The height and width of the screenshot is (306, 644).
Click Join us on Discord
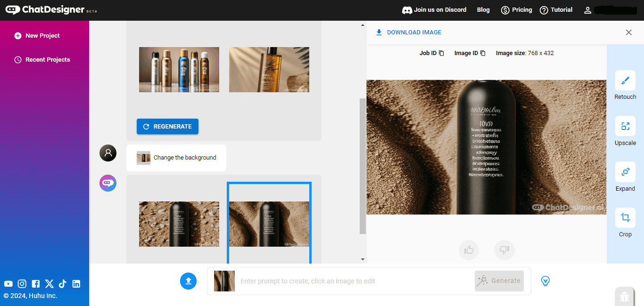coord(434,10)
